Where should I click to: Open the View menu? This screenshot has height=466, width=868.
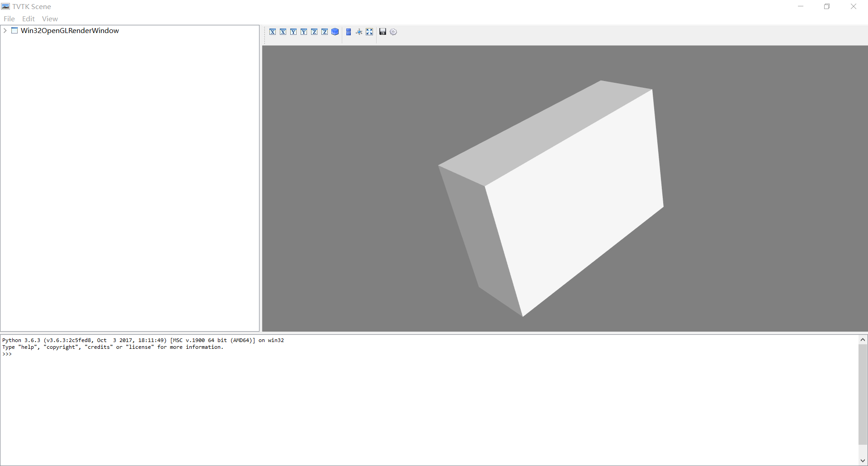tap(50, 19)
